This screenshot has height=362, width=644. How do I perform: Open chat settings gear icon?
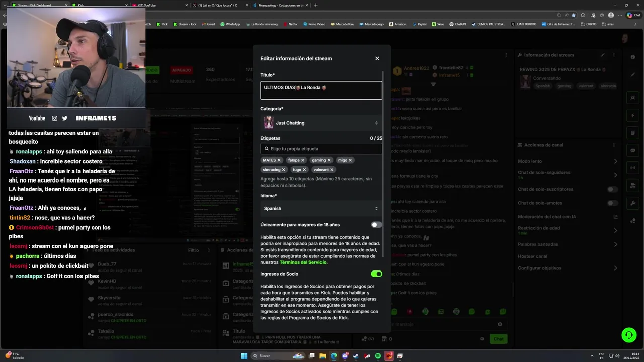point(482,339)
